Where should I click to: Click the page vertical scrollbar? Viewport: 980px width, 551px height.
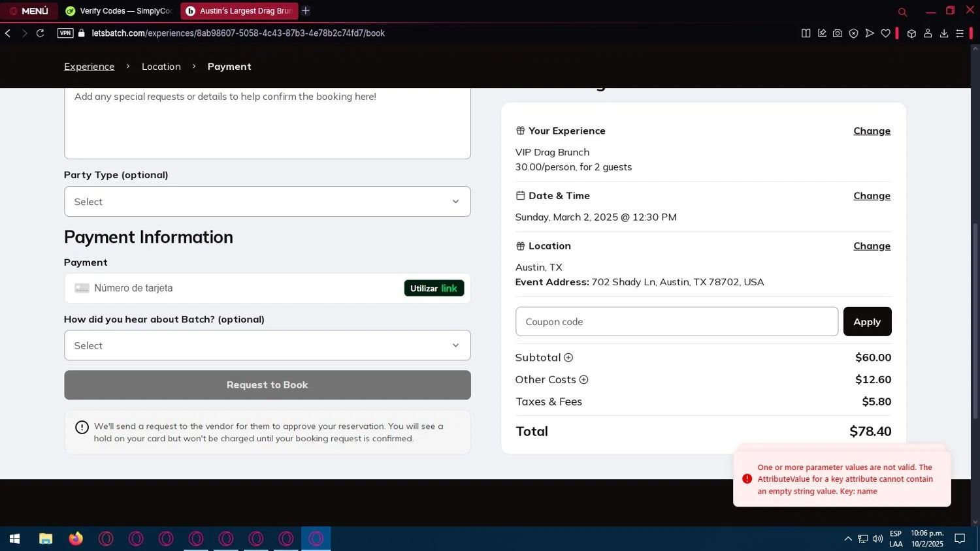[975, 320]
